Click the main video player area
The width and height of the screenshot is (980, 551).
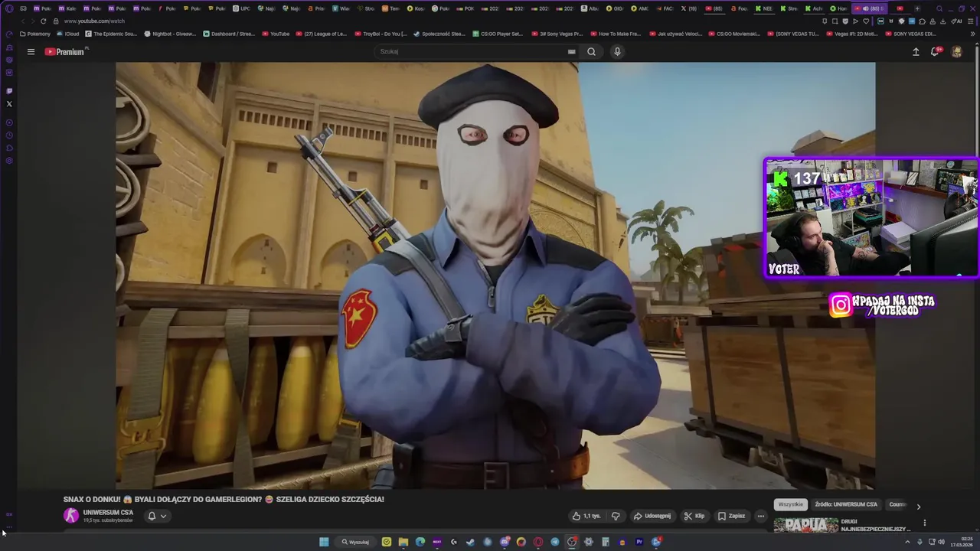pyautogui.click(x=495, y=275)
